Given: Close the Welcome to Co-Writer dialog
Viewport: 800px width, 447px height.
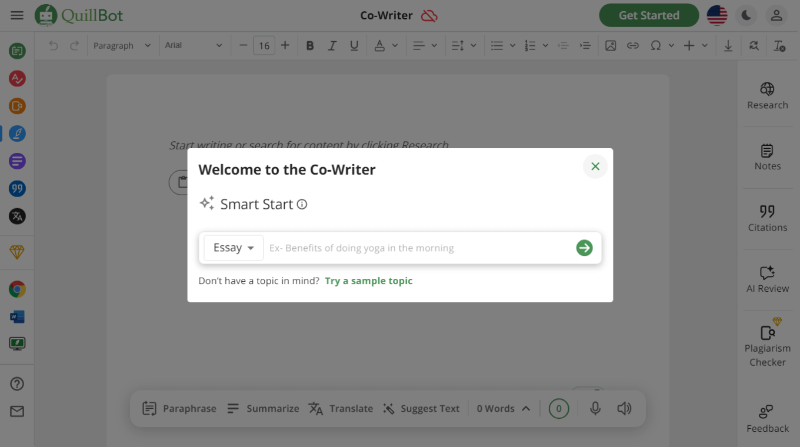Looking at the screenshot, I should click(595, 167).
